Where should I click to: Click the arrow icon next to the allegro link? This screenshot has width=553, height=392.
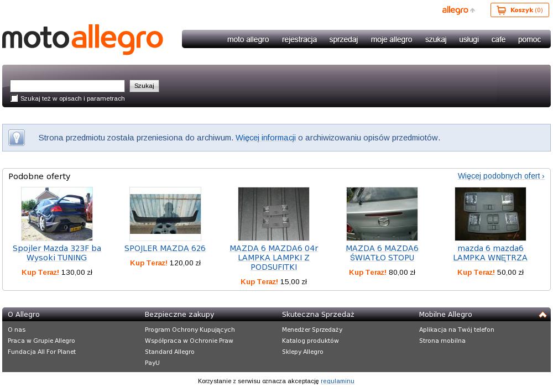coord(473,10)
